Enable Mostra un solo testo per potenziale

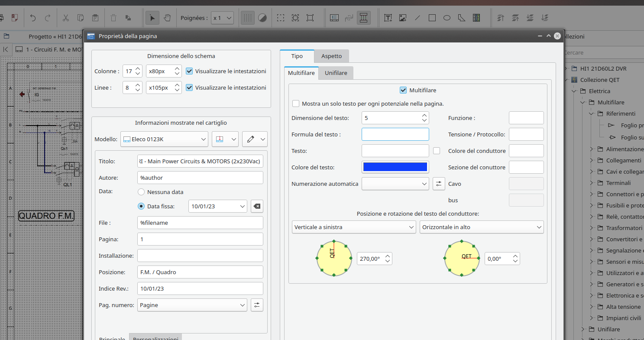point(296,104)
